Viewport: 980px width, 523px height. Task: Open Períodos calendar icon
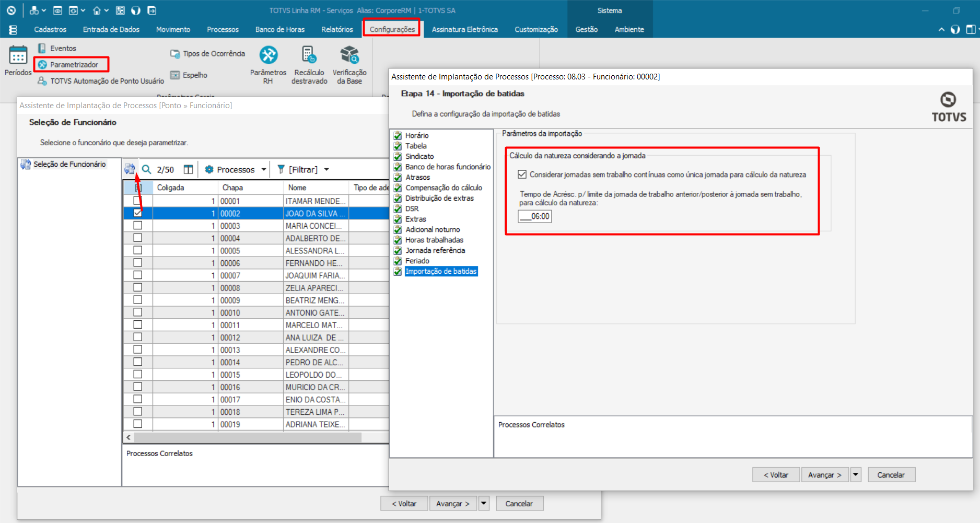tap(18, 55)
